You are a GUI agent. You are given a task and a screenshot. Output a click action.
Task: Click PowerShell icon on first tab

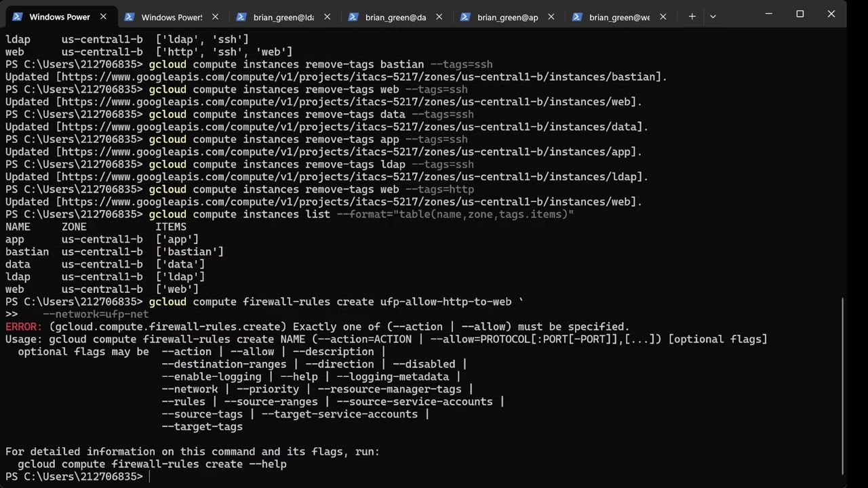[18, 17]
